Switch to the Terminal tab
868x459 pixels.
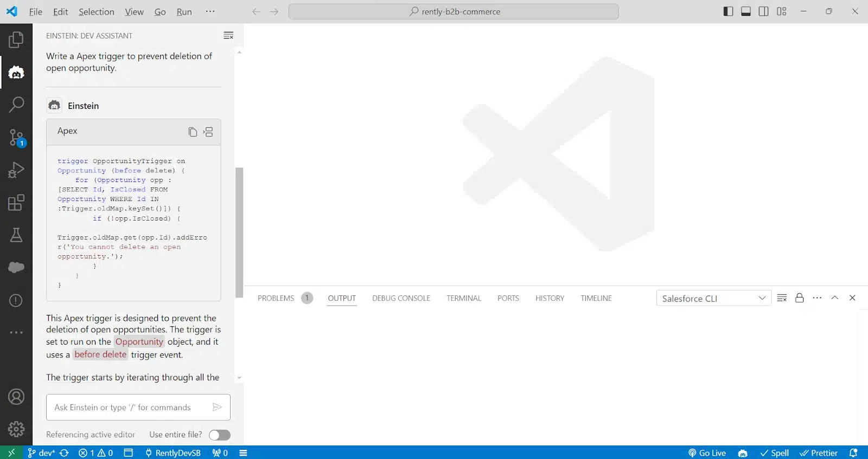pos(464,298)
